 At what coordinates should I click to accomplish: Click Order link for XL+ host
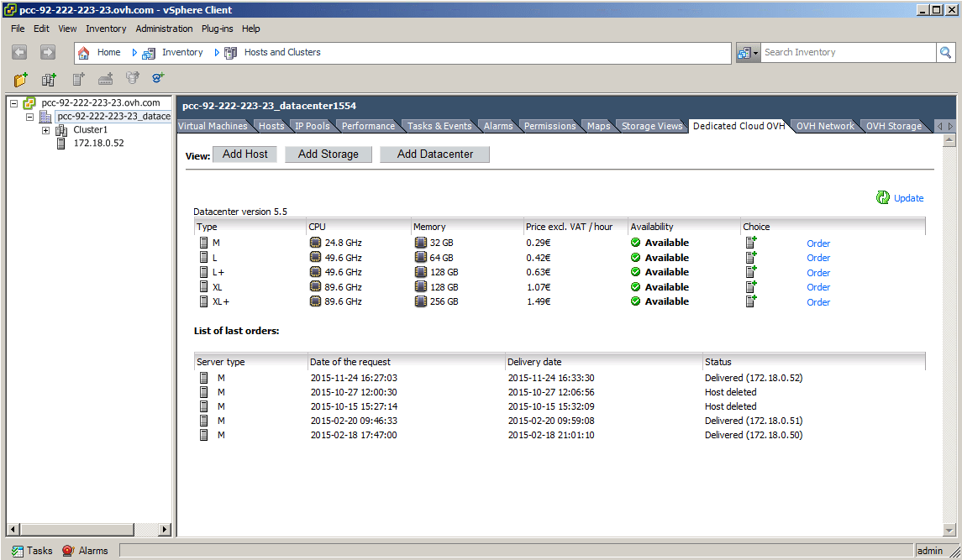818,302
